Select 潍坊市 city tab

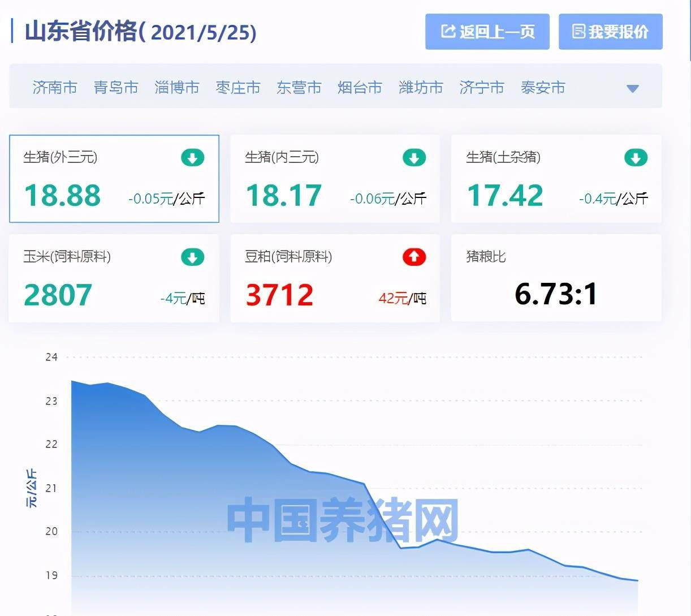point(421,88)
